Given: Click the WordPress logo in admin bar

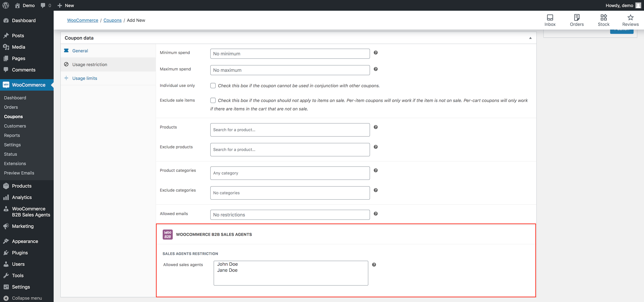Looking at the screenshot, I should (x=5, y=5).
